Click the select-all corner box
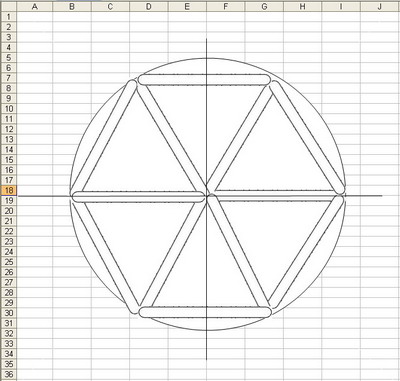Screen dimensions: 400x381 tap(8, 7)
